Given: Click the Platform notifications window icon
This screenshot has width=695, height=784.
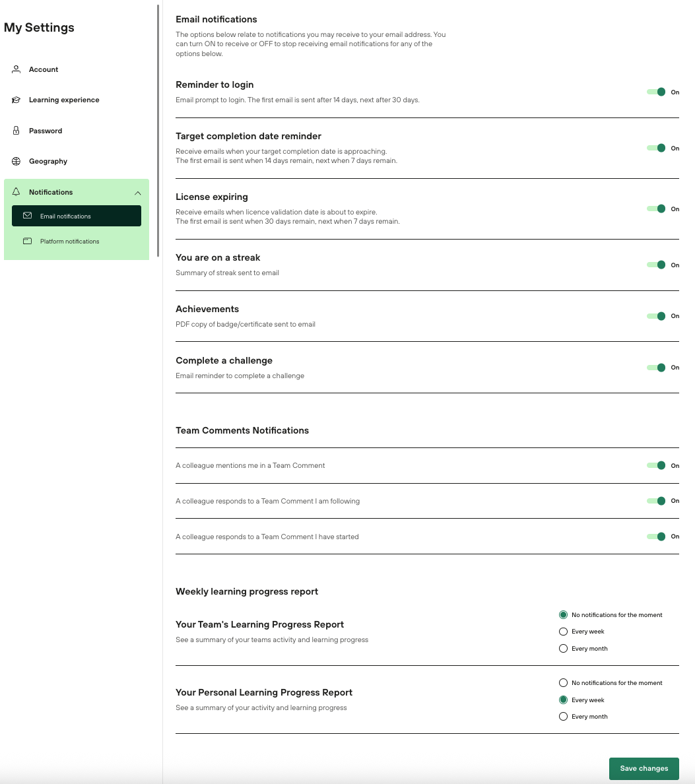Looking at the screenshot, I should (x=27, y=242).
